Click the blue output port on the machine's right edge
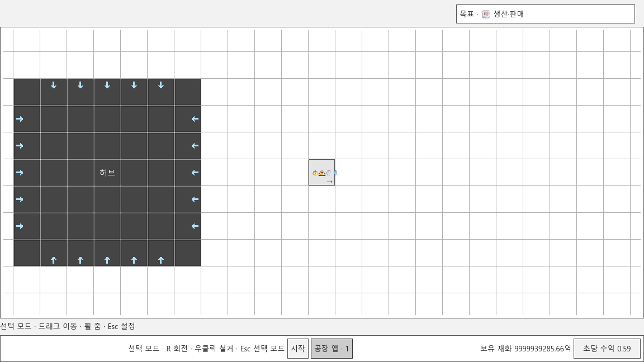This screenshot has height=362, width=644. [x=335, y=173]
